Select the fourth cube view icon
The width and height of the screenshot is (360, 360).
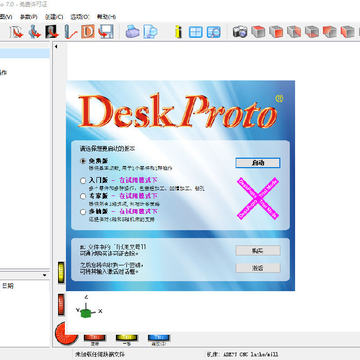[312, 32]
